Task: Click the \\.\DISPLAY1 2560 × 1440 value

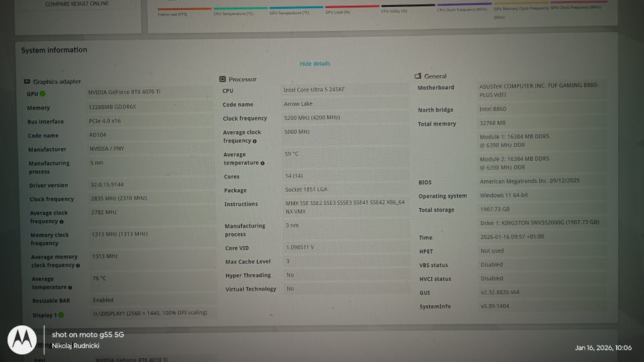Action: tap(150, 313)
